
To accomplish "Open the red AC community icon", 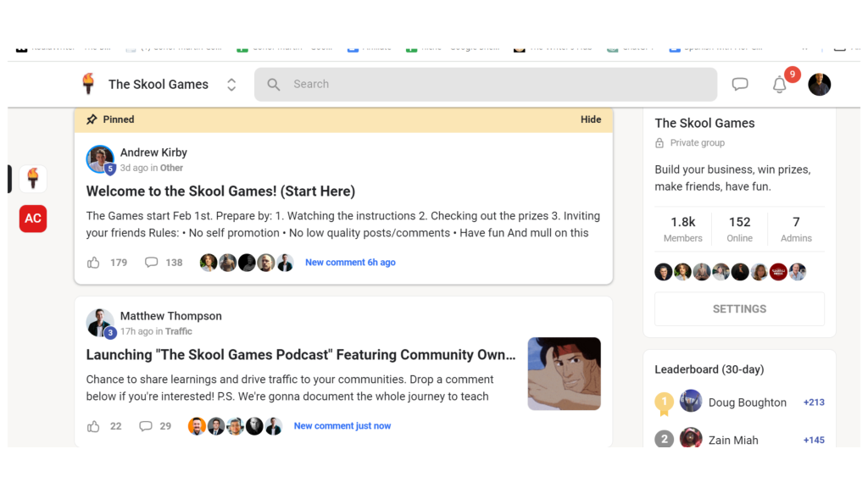I will click(x=33, y=219).
